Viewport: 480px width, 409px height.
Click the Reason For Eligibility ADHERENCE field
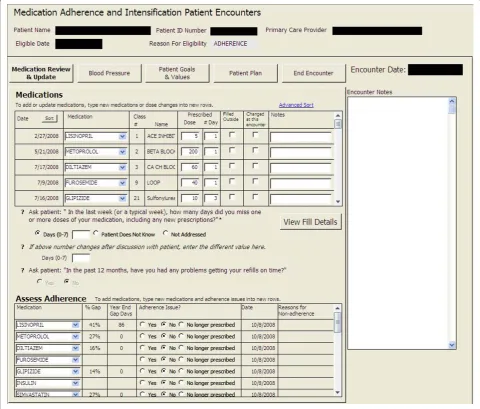(235, 44)
